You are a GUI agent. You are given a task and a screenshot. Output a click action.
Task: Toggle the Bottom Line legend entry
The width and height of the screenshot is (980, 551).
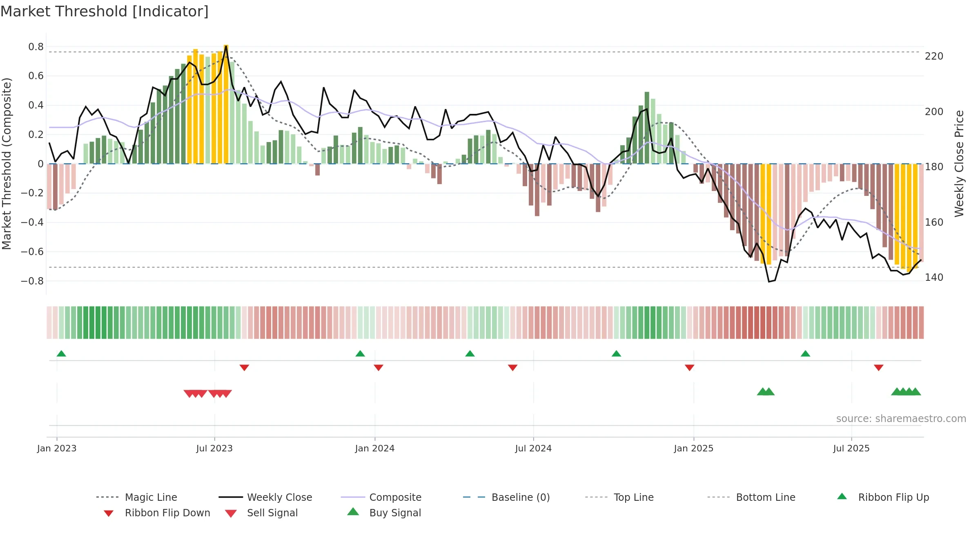click(x=751, y=497)
